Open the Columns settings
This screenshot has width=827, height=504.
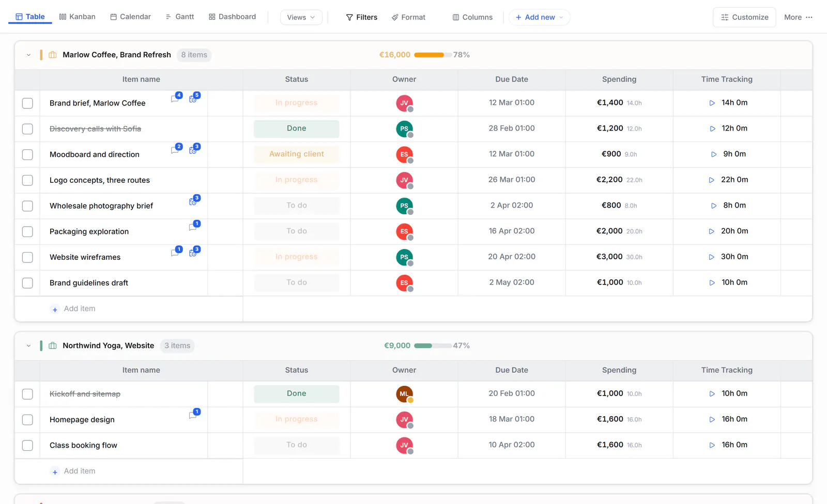[x=472, y=17]
